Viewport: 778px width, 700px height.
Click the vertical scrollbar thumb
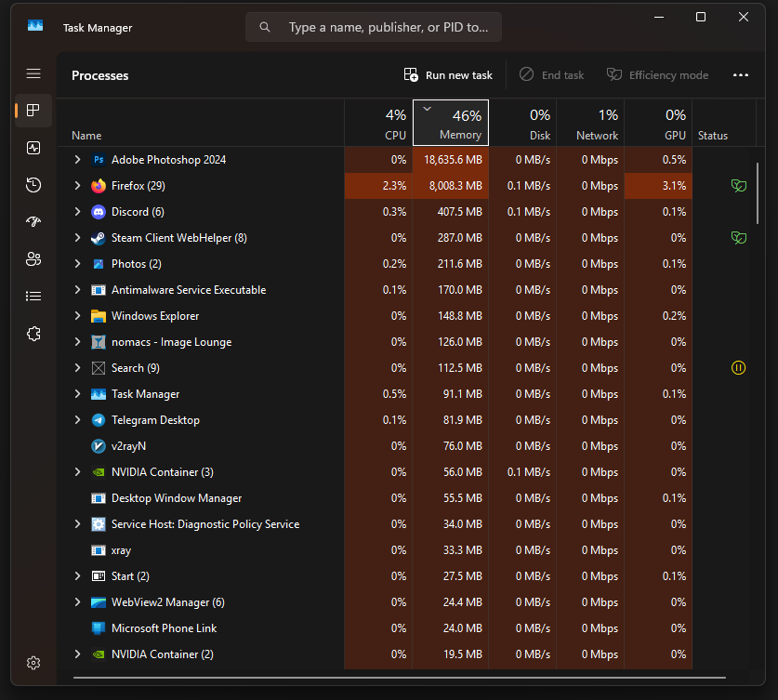pyautogui.click(x=758, y=193)
